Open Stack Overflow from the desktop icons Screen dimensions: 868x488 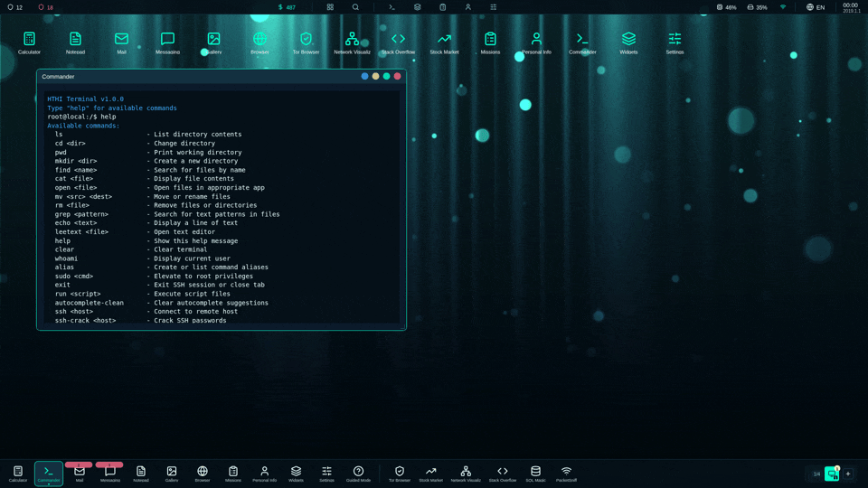click(398, 41)
